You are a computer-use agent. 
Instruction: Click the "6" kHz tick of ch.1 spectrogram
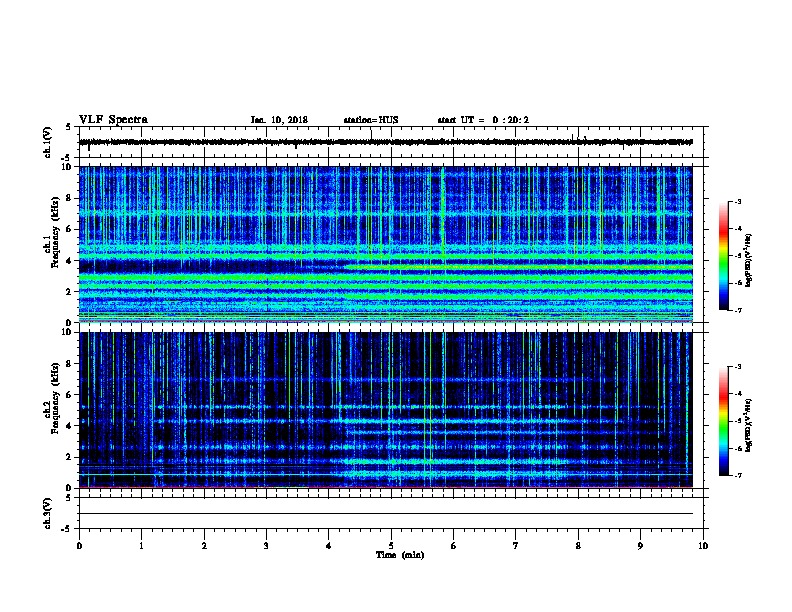70,229
